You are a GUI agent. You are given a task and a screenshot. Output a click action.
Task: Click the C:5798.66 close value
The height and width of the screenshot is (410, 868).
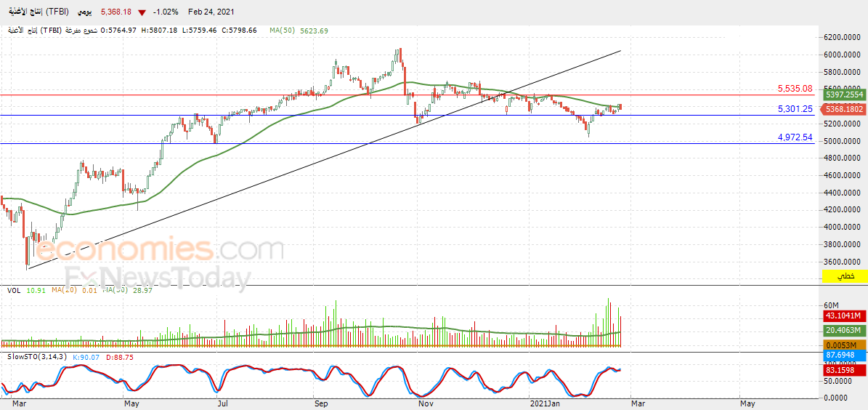pyautogui.click(x=240, y=31)
